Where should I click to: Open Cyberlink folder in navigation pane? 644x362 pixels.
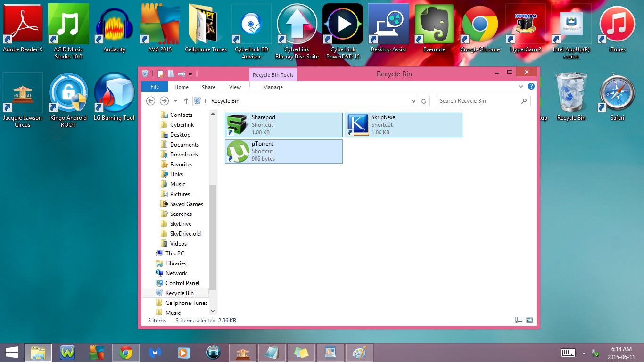coord(182,125)
